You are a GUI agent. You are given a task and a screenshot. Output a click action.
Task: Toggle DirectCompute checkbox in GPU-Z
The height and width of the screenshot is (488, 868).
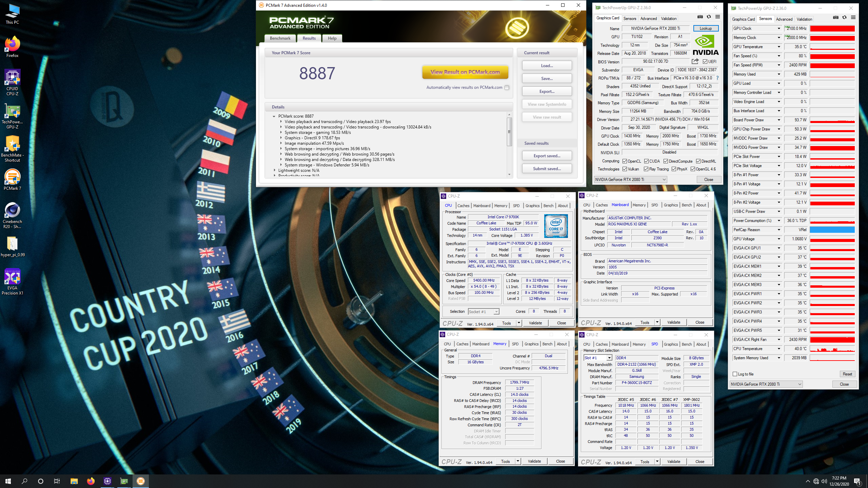(666, 161)
